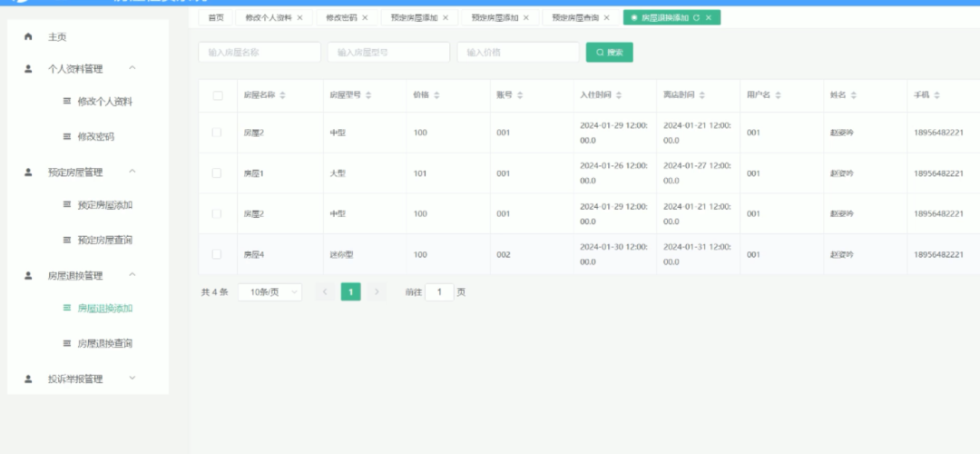
Task: Tick the checkbox for the 房屋4 row
Action: [217, 254]
